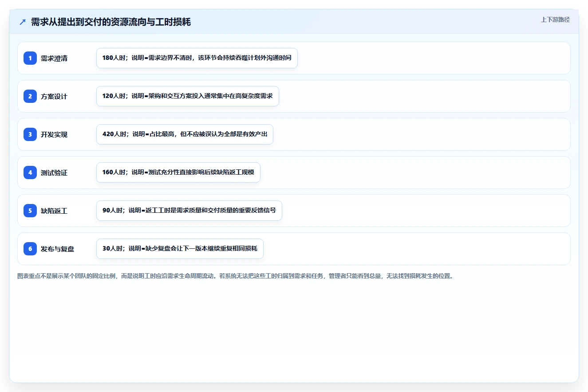This screenshot has width=588, height=392.
Task: Click the step number 4 badge
Action: pos(30,172)
